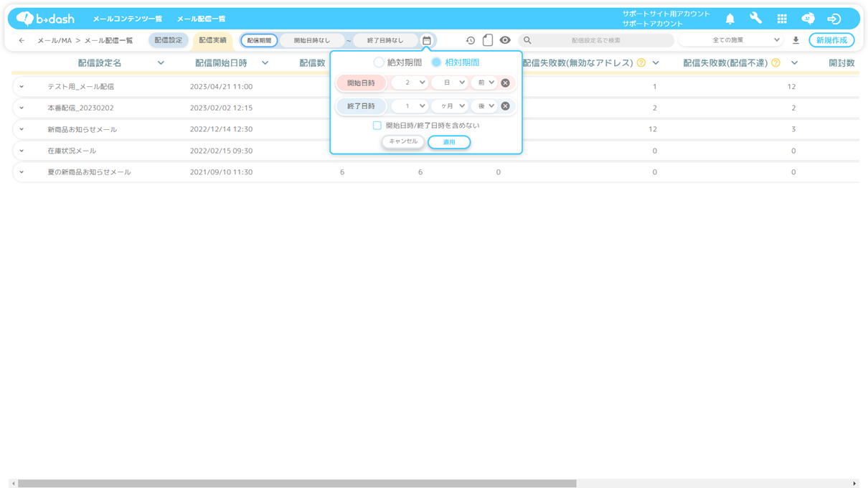Select the 絶対期間 radio button
The height and width of the screenshot is (488, 868).
[x=379, y=62]
